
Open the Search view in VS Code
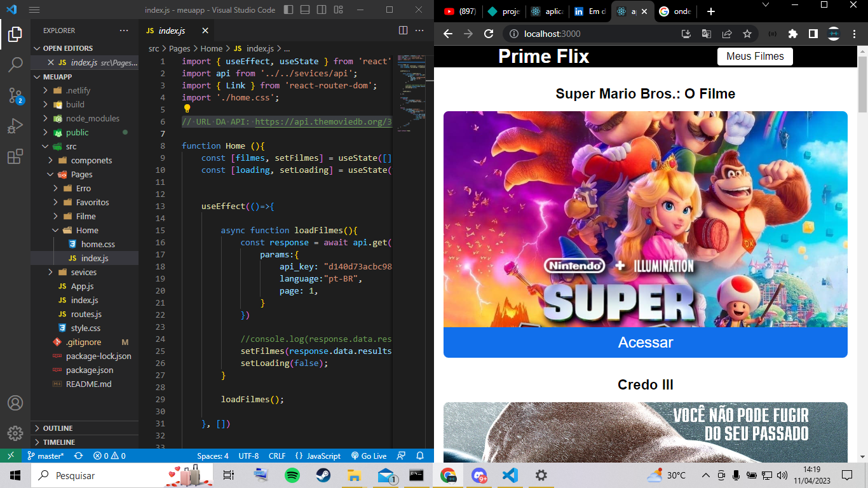[x=15, y=65]
